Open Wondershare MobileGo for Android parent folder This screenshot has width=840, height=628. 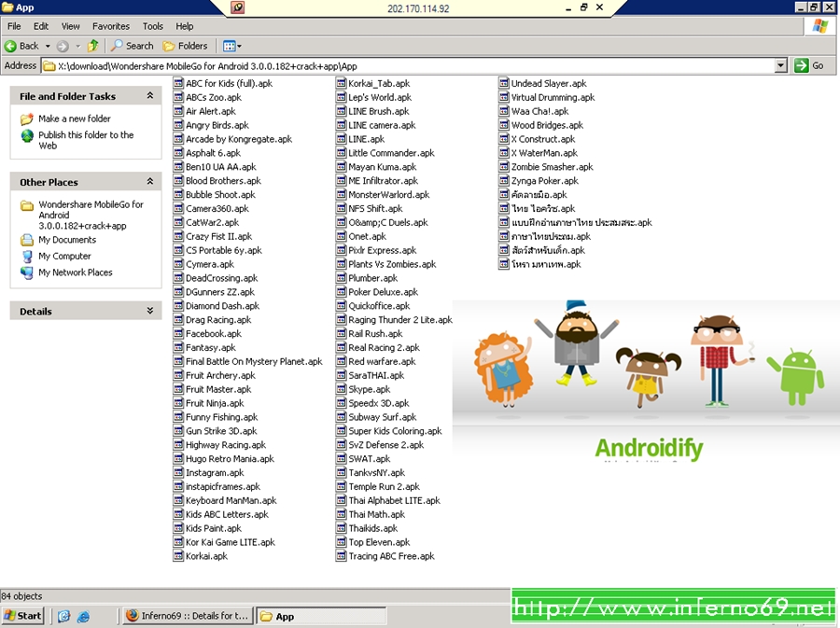pos(91,215)
